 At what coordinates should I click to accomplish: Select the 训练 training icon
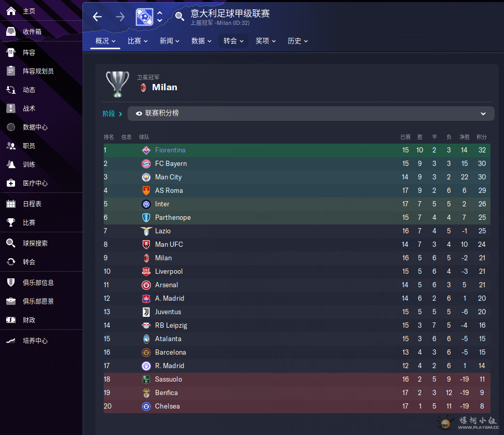(x=11, y=164)
